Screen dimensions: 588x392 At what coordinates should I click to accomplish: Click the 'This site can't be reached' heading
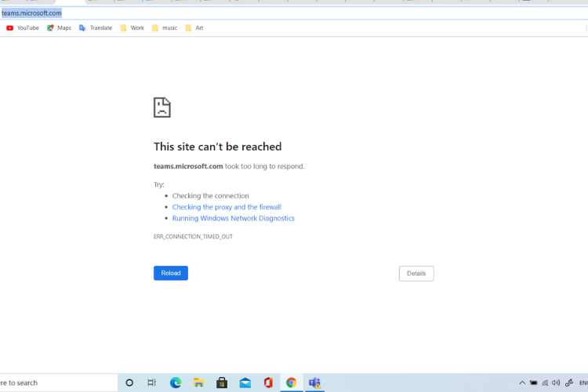217,147
